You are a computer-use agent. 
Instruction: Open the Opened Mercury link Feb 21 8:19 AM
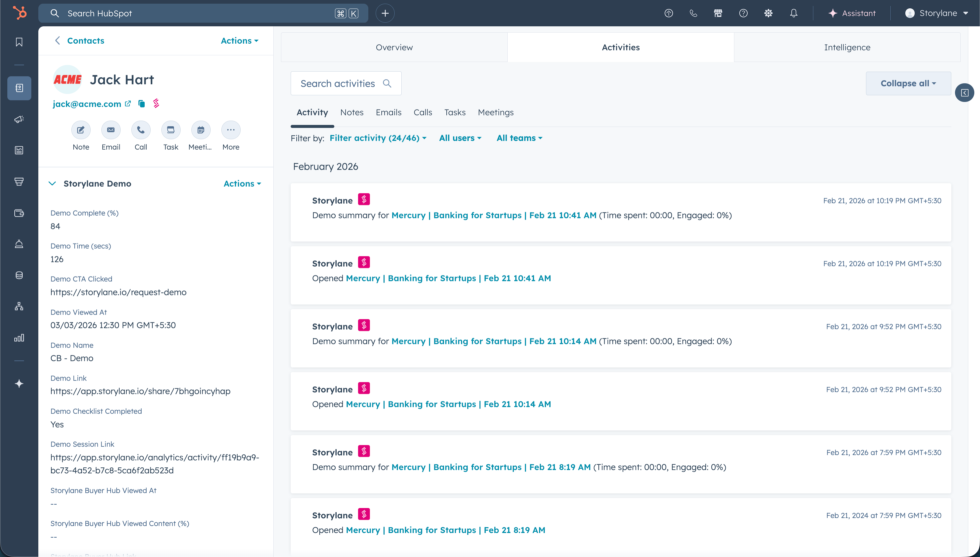(x=445, y=530)
